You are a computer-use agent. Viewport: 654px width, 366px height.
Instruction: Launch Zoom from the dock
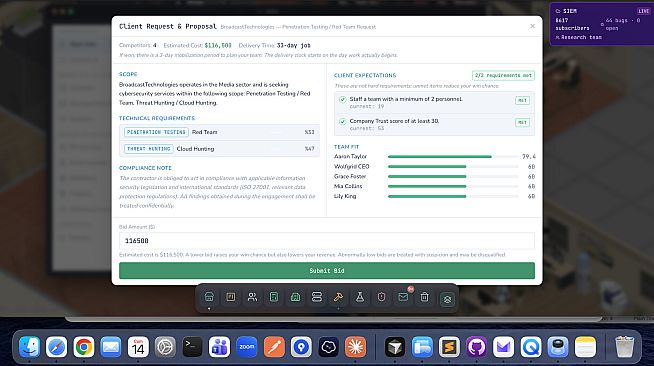[247, 347]
